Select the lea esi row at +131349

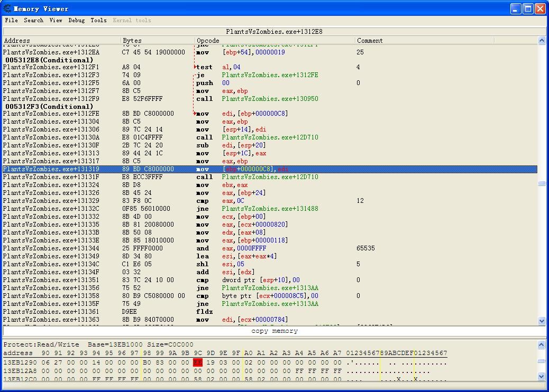point(270,256)
